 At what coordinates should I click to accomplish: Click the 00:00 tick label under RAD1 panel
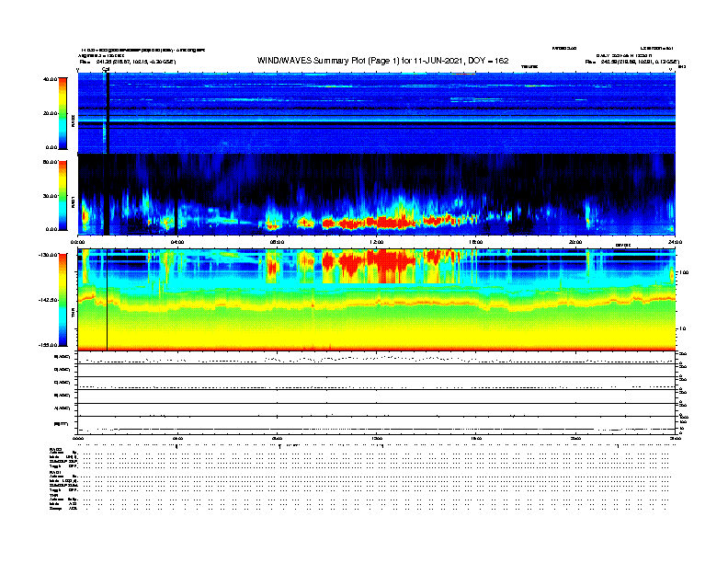pyautogui.click(x=77, y=242)
